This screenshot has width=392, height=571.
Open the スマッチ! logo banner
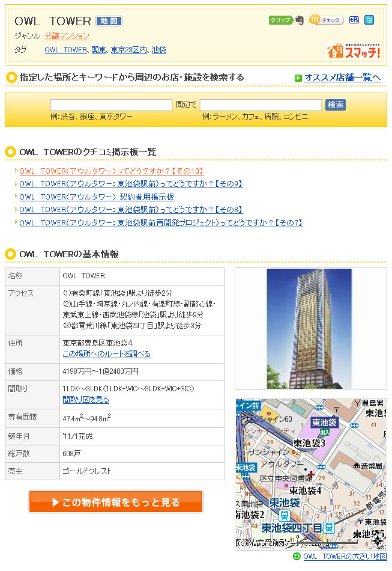[354, 50]
